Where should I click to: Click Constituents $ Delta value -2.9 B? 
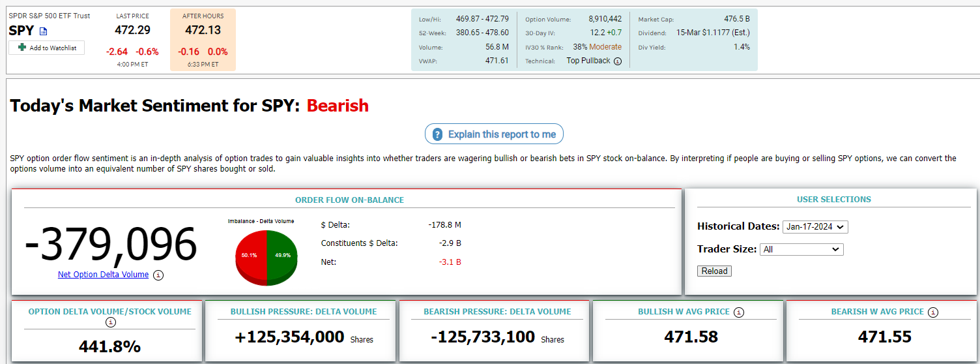pos(450,243)
